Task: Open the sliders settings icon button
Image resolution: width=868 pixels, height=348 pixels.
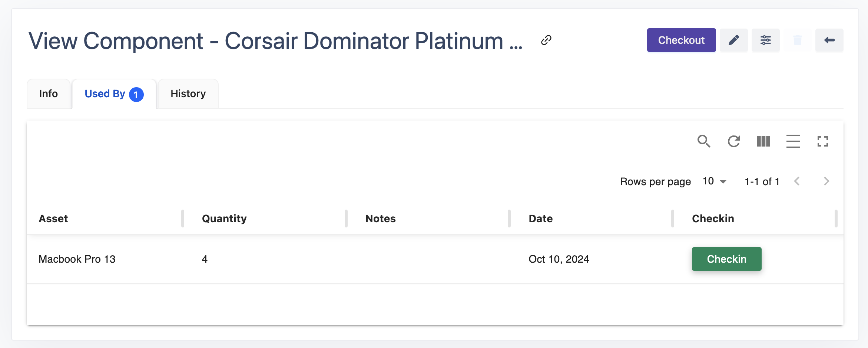Action: click(765, 40)
